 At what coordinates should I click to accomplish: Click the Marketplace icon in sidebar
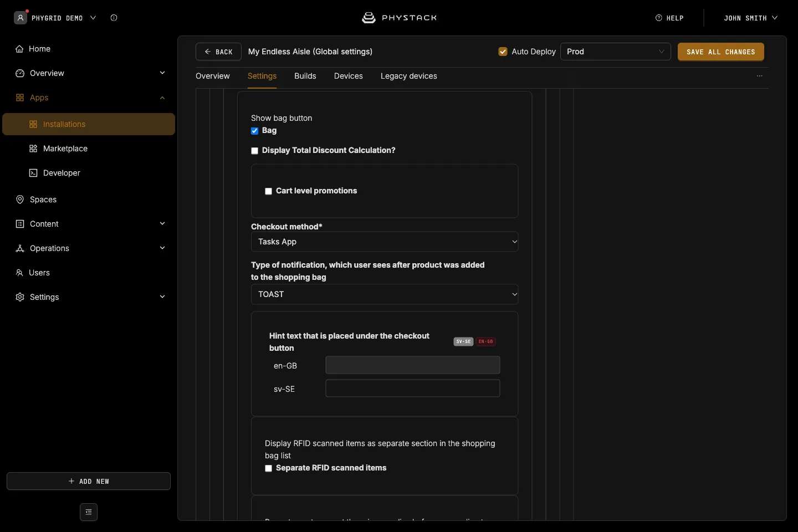pos(33,149)
